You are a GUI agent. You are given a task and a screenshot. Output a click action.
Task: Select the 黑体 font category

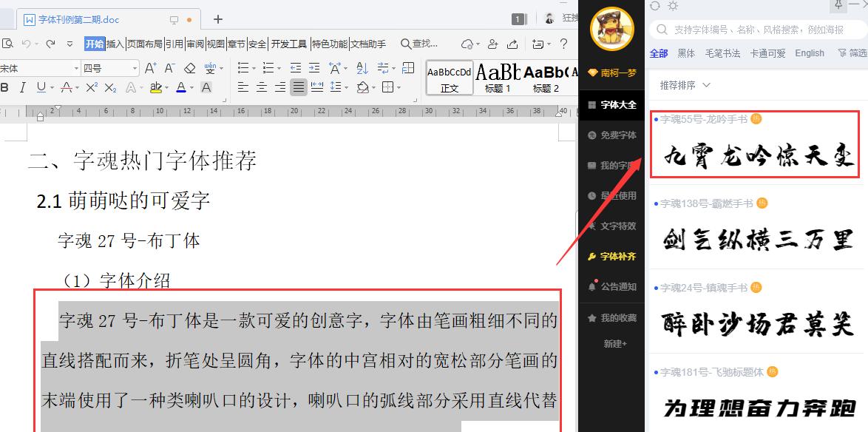686,53
